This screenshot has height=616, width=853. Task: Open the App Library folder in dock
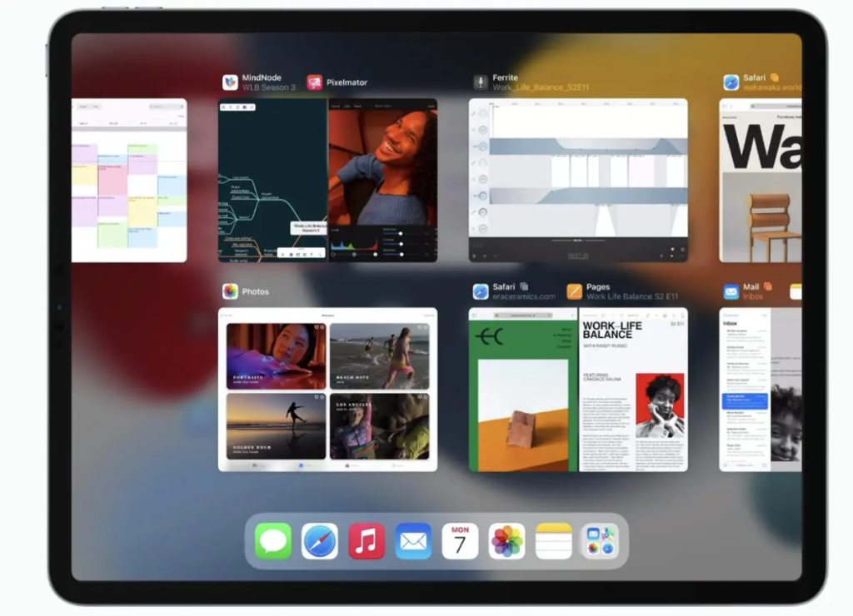coord(600,541)
